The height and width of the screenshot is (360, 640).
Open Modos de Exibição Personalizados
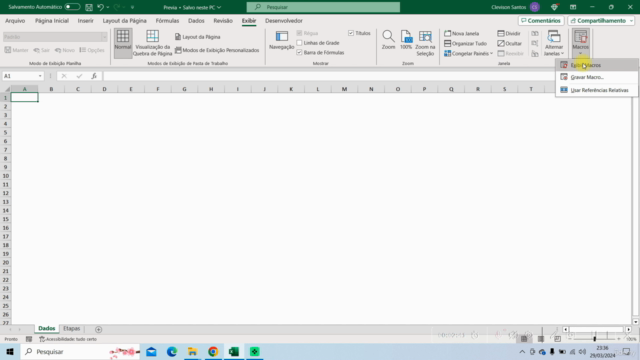coord(217,50)
